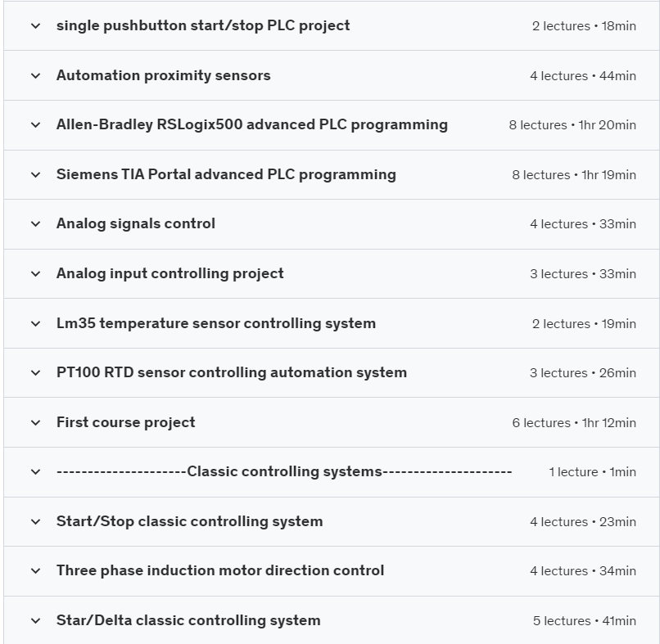Screen dimensions: 660x644
Task: Click '4 lectures • 44min' for Automation proximity sensors
Action: pyautogui.click(x=582, y=76)
